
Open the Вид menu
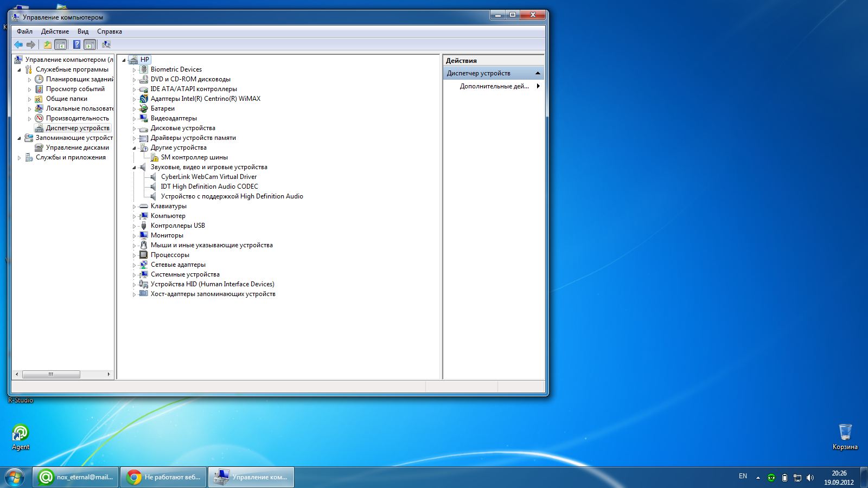pyautogui.click(x=82, y=31)
